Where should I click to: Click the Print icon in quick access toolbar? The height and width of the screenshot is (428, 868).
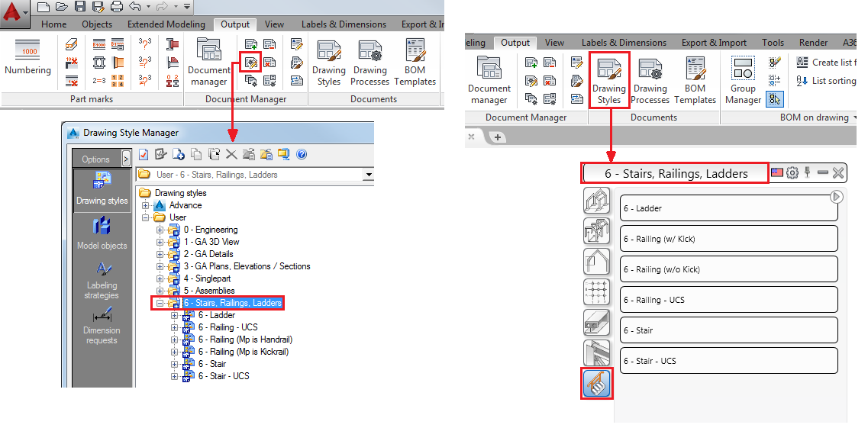click(x=116, y=7)
